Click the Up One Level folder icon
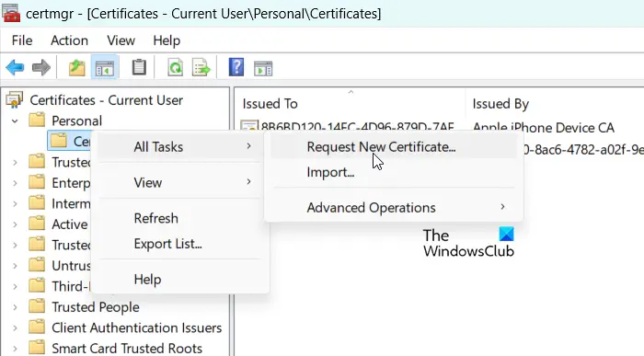This screenshot has width=644, height=356. 76,67
